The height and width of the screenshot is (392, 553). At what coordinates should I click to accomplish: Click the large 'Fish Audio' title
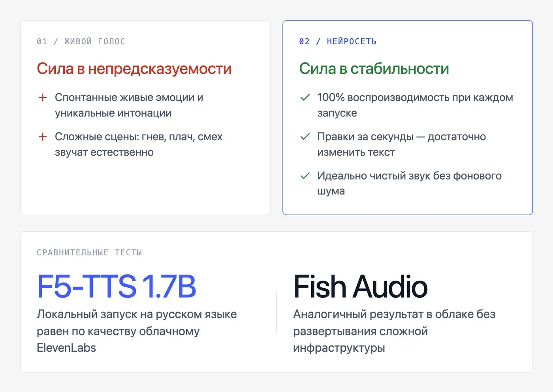pos(361,286)
